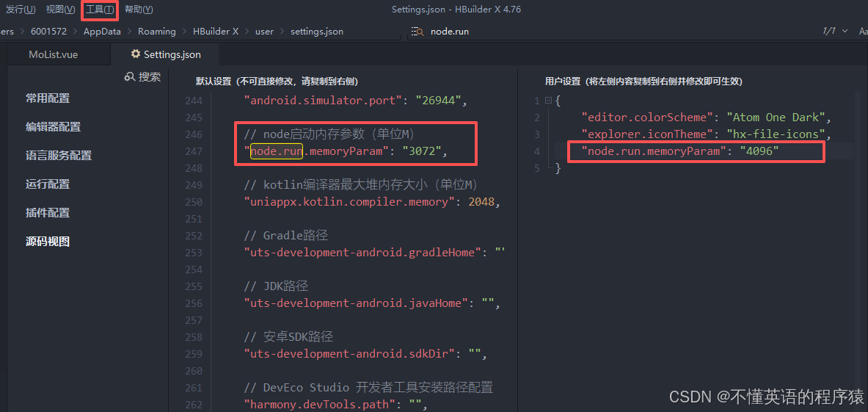Select the Settings.json tab
868x412 pixels.
[166, 54]
